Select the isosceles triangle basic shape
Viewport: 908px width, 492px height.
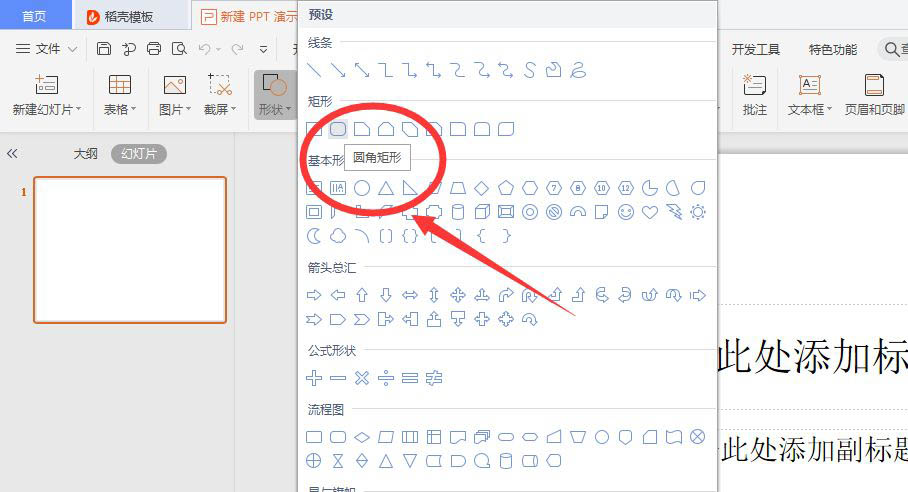pyautogui.click(x=386, y=188)
